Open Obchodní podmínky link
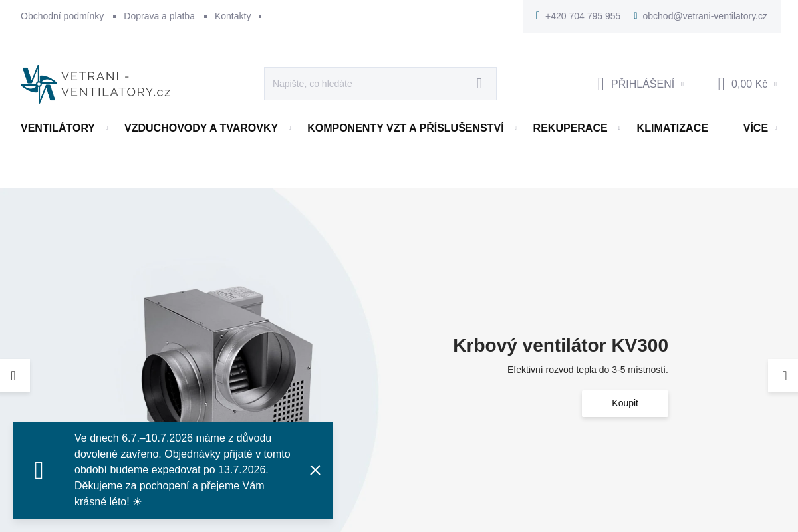Viewport: 798px width, 532px height. [x=62, y=16]
